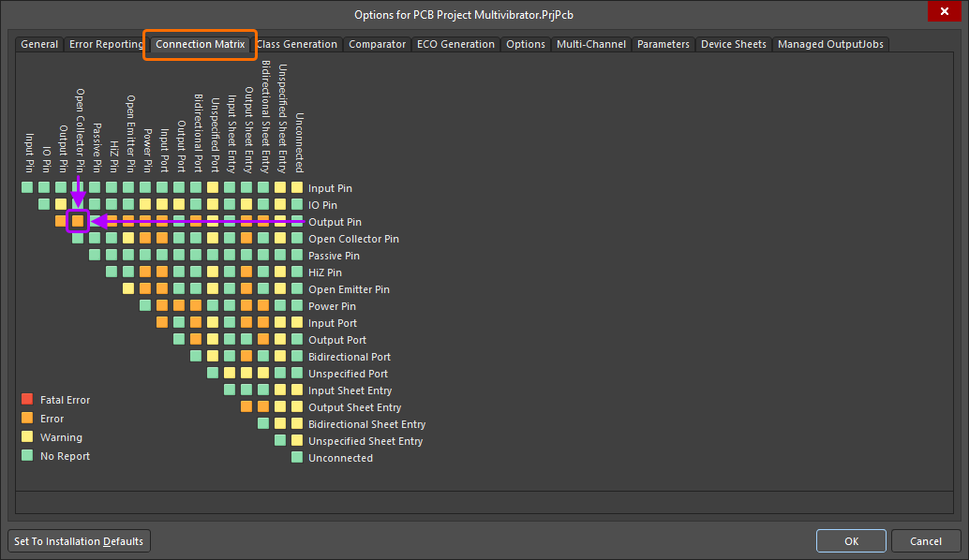Show the Multi-Channel tab

coord(590,44)
